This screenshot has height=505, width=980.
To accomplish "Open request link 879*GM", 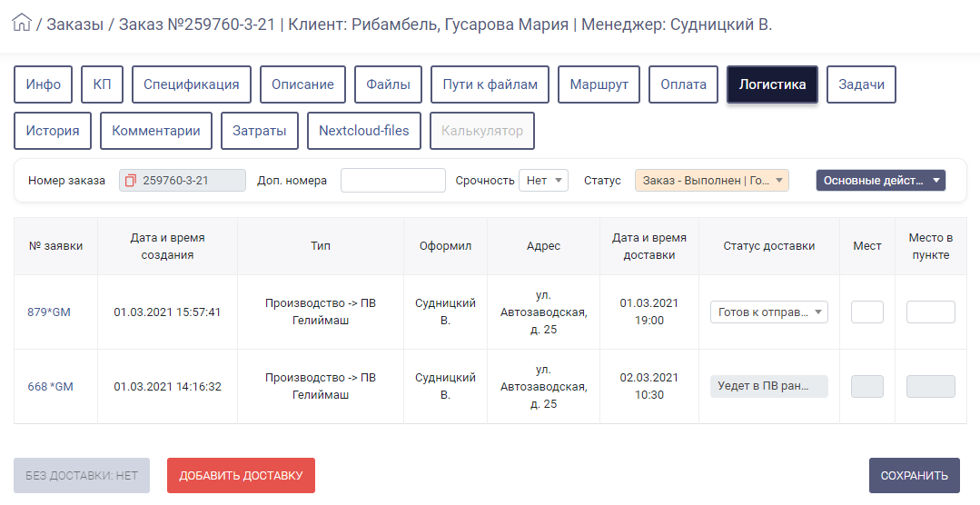I will click(x=49, y=312).
